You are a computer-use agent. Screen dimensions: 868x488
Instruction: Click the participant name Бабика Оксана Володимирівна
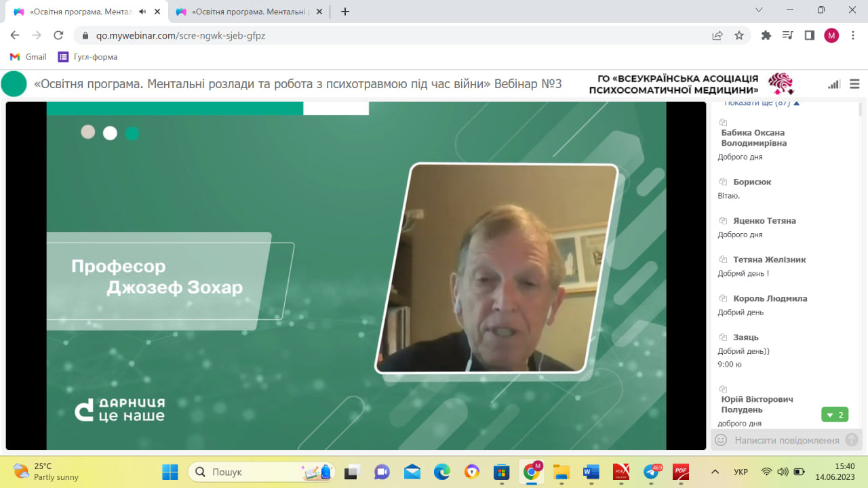click(753, 138)
